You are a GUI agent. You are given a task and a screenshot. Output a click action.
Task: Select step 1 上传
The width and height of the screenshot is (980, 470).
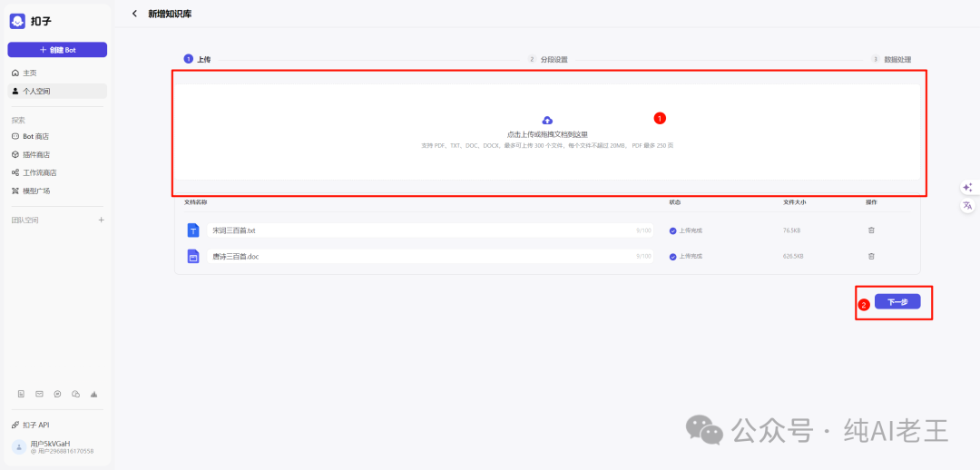(197, 59)
